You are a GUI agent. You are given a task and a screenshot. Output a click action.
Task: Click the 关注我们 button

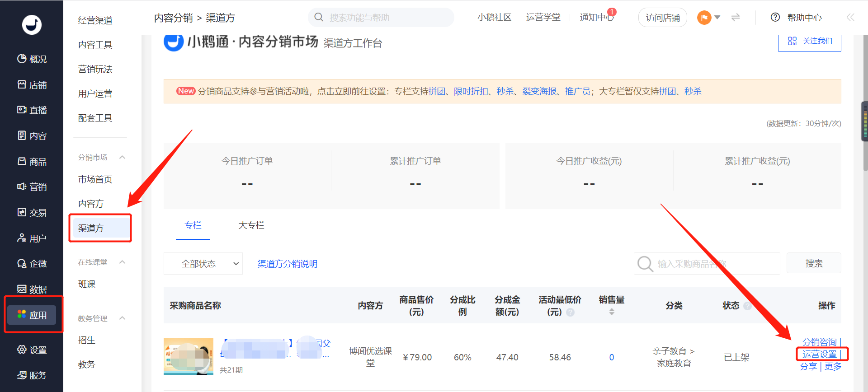810,41
